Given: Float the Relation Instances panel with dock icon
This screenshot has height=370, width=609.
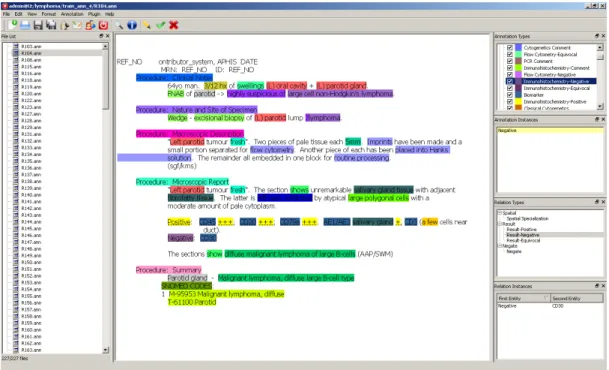Looking at the screenshot, I should point(597,286).
